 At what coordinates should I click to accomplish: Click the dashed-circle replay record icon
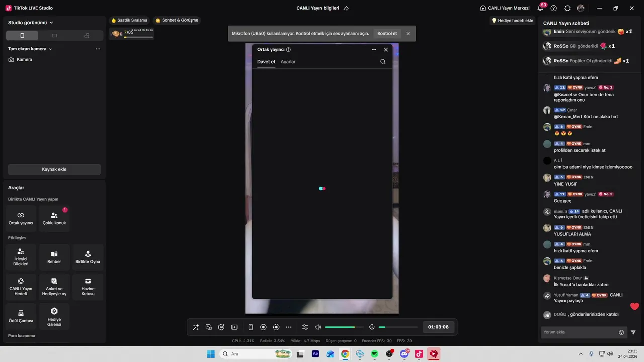pyautogui.click(x=276, y=327)
